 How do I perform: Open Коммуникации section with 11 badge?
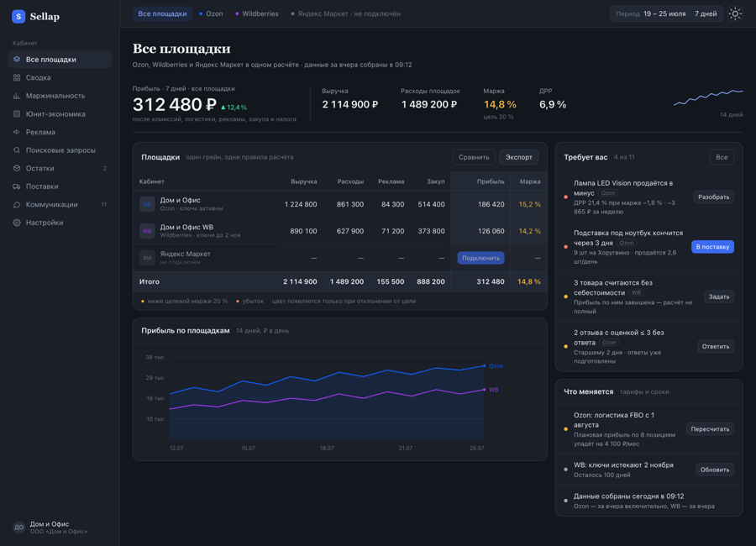pyautogui.click(x=60, y=204)
